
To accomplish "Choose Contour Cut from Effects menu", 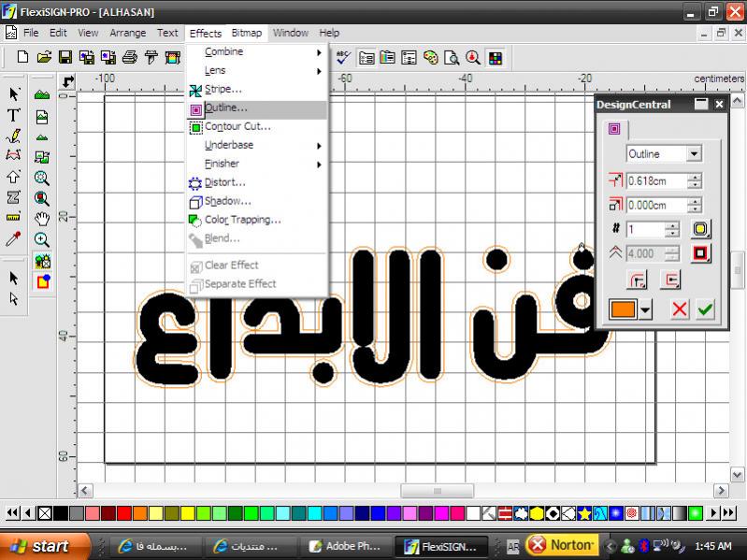I will [237, 126].
